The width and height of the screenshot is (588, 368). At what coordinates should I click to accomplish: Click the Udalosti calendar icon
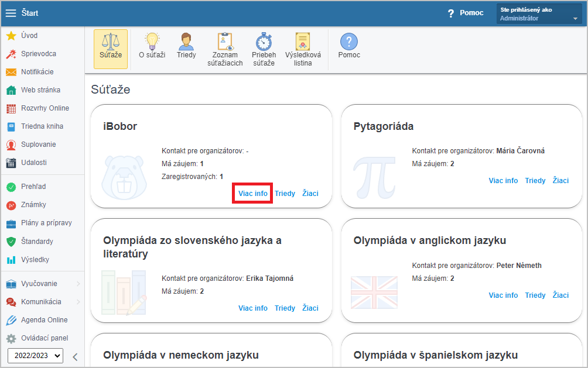(11, 163)
